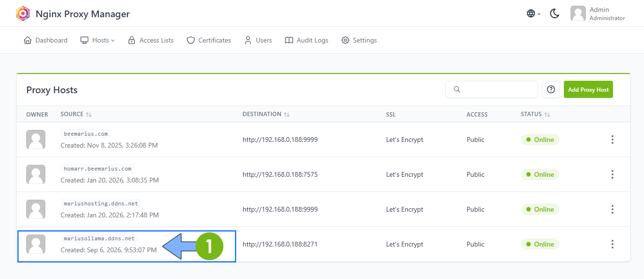Viewport: 644px width, 279px height.
Task: Click Let's Encrypt in beemarius.com row
Action: tap(405, 139)
